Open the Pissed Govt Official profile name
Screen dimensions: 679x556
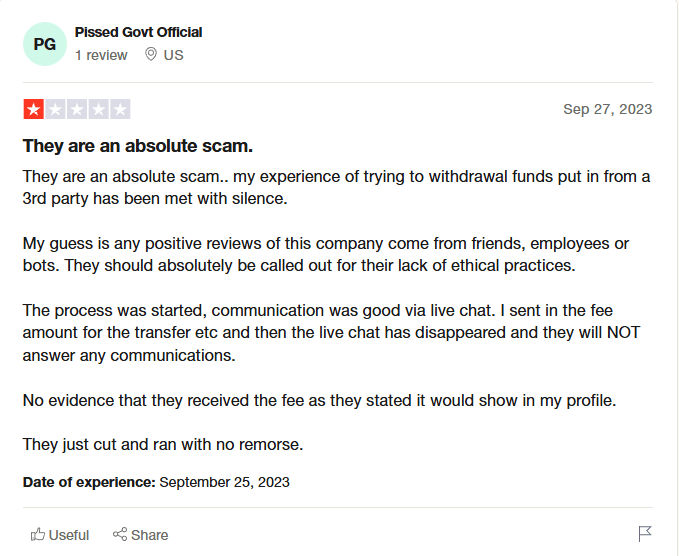pos(138,32)
